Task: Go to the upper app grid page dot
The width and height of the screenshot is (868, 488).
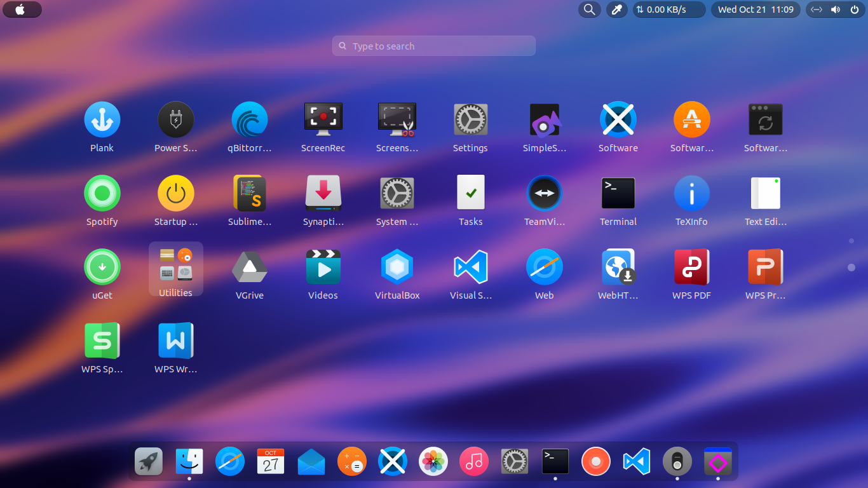Action: pyautogui.click(x=851, y=241)
